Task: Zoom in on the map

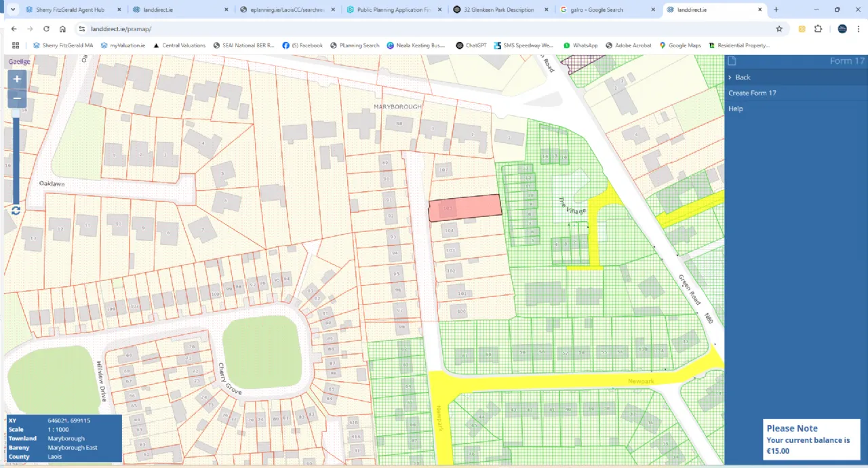Action: click(17, 79)
